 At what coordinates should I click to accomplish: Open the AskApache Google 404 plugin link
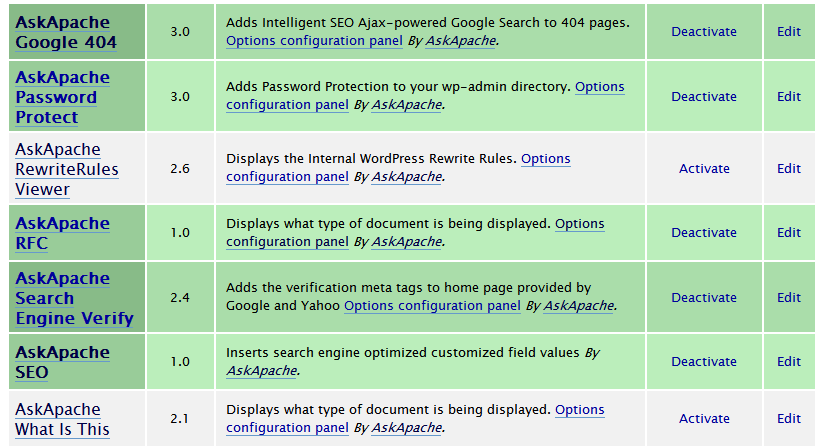(66, 32)
